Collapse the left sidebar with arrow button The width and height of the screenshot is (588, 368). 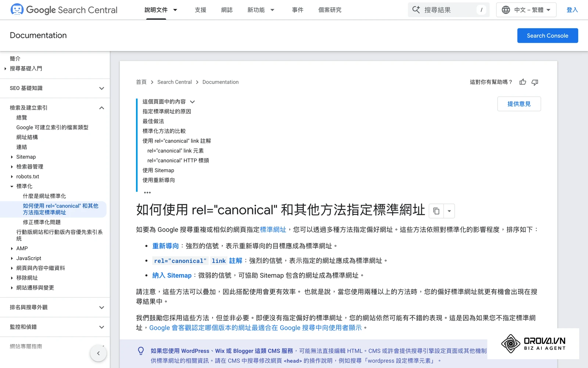pyautogui.click(x=98, y=353)
